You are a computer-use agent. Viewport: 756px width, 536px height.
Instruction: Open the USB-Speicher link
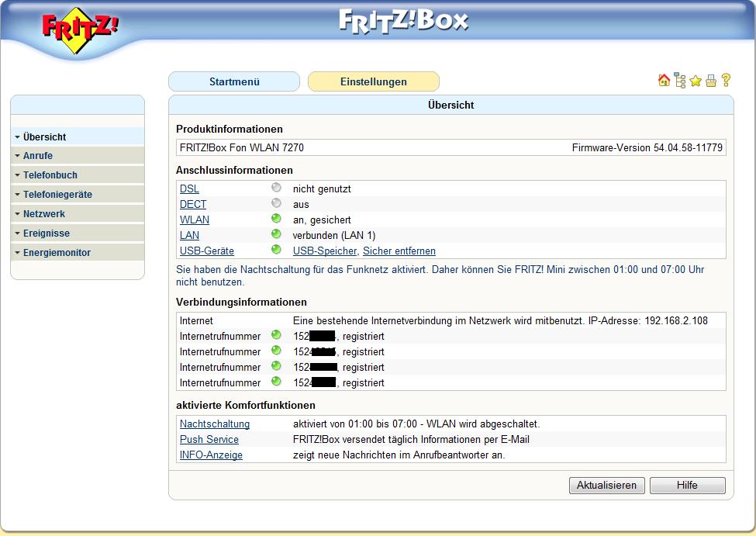pos(325,251)
